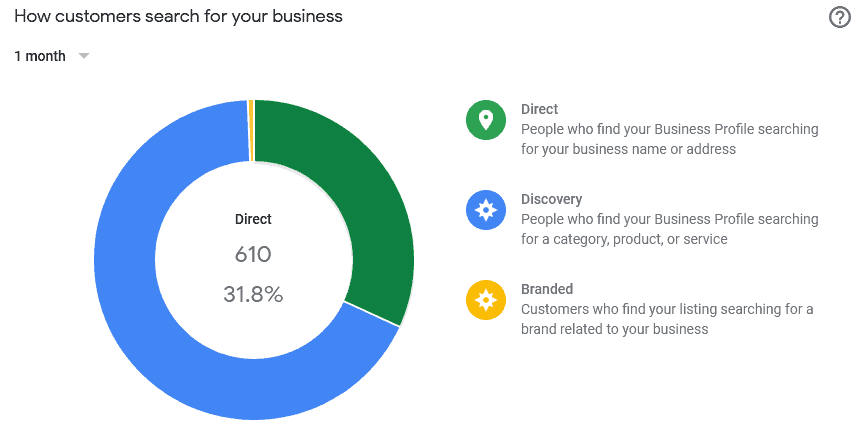Click the Discovery legend heading
The height and width of the screenshot is (425, 863).
551,199
